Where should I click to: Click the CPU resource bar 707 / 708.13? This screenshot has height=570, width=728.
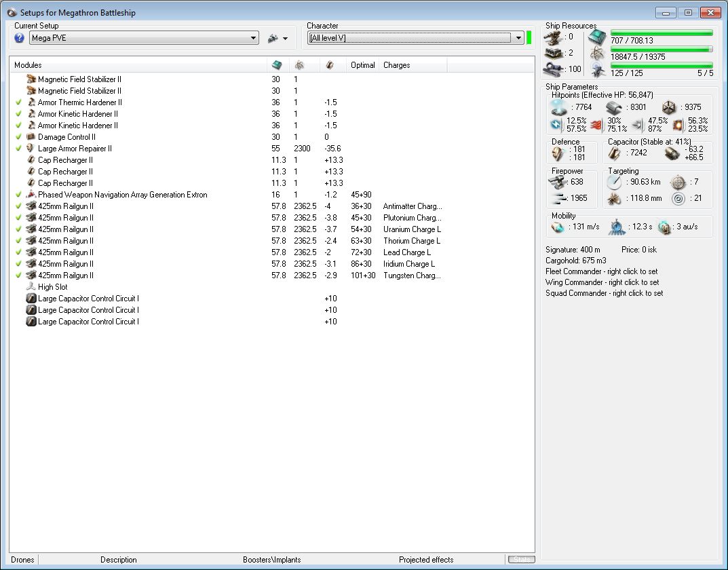coord(662,33)
